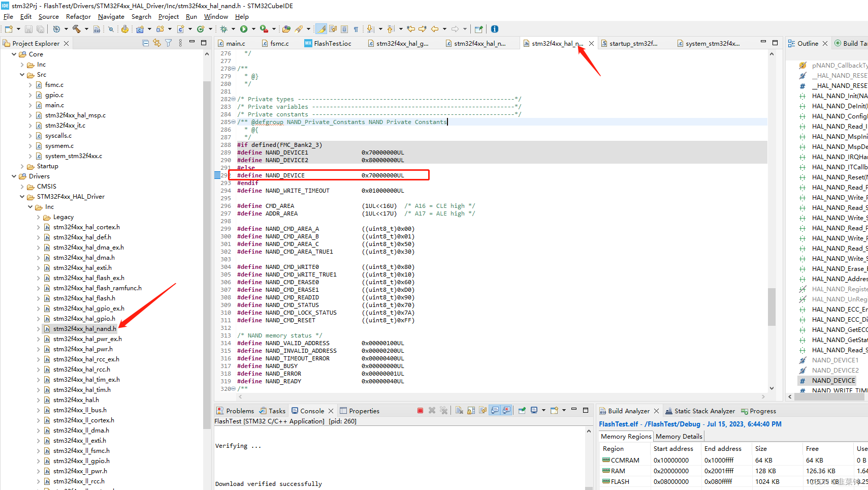Viewport: 868px width, 490px height.
Task: Collapse the STM32F4xx_HAL_Driver folder
Action: [x=23, y=196]
